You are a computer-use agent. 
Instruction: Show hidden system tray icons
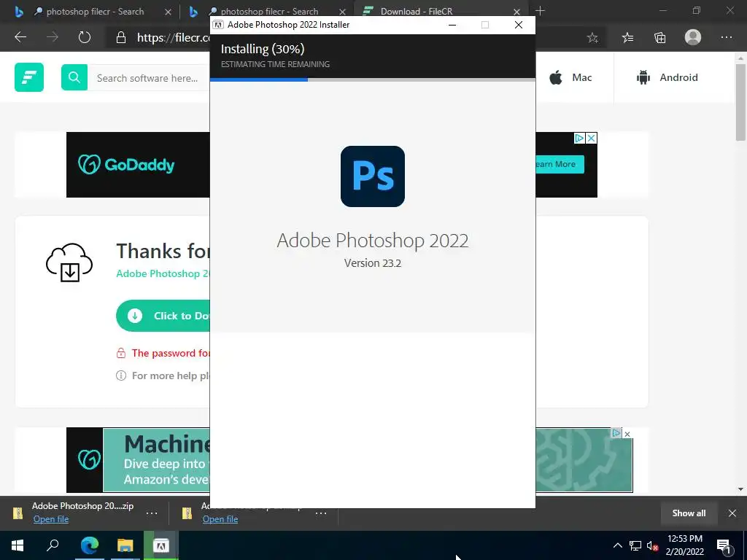[617, 545]
